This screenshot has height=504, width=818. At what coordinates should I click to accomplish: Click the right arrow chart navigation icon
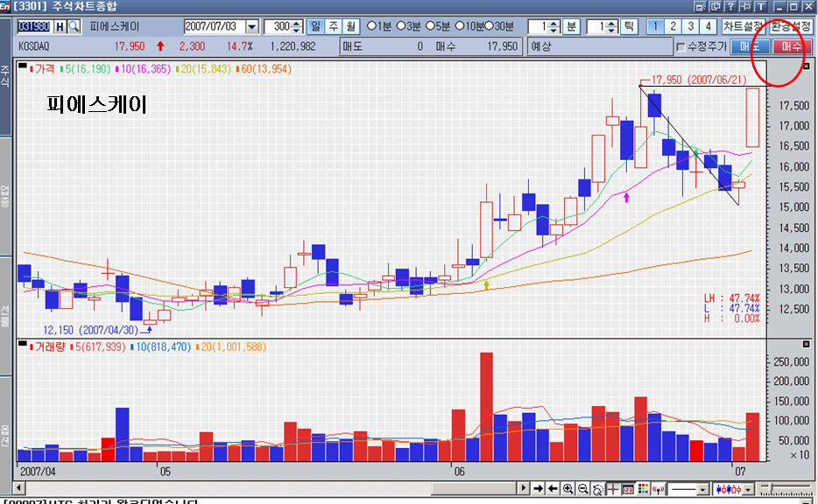coord(539,489)
